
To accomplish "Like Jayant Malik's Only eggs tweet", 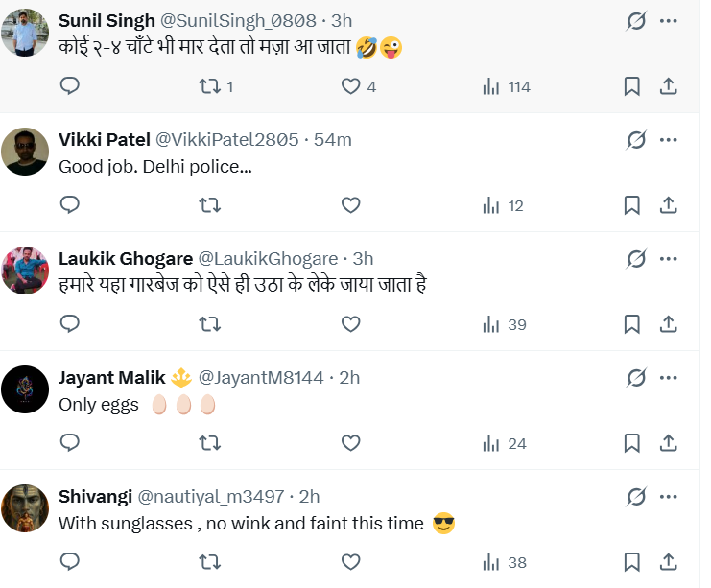I will coord(351,443).
